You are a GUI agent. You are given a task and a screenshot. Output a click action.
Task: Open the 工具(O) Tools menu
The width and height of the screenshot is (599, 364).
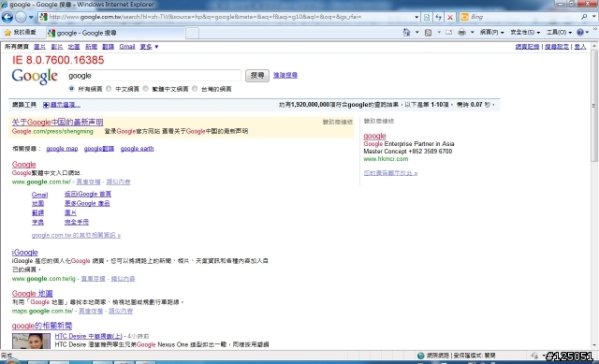(559, 33)
